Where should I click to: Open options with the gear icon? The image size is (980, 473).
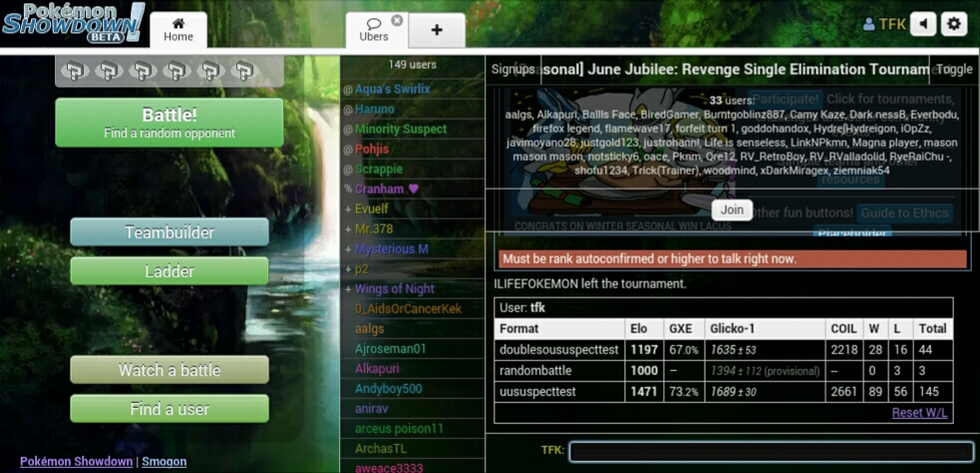pos(954,24)
